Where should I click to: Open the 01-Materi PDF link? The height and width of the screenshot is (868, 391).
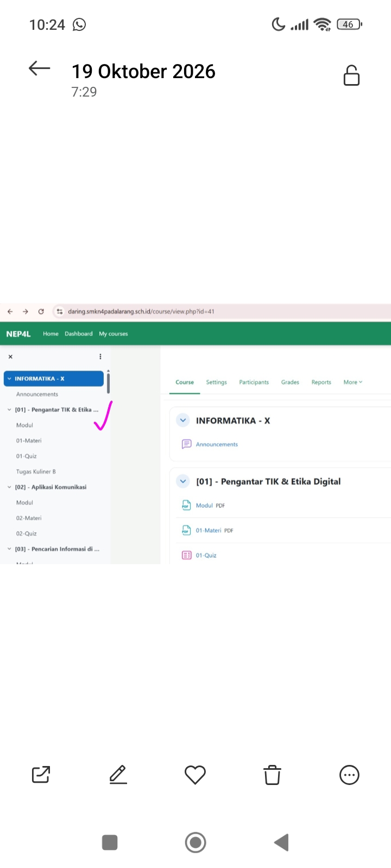tap(209, 530)
